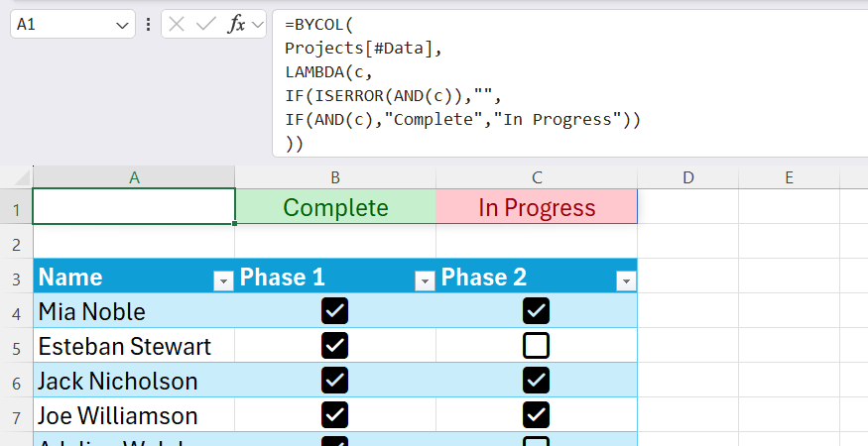
Task: Click the Phase 2 header cell
Action: click(x=537, y=276)
